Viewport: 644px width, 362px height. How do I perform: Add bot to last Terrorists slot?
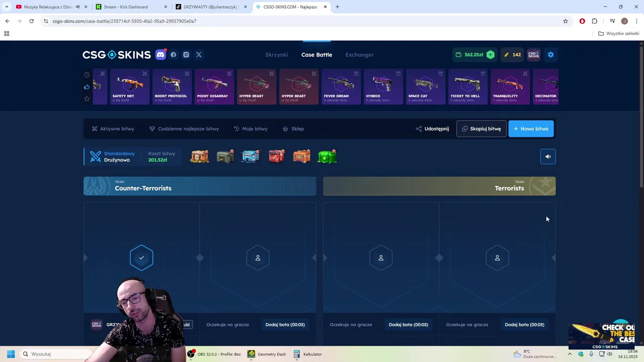[x=525, y=325]
